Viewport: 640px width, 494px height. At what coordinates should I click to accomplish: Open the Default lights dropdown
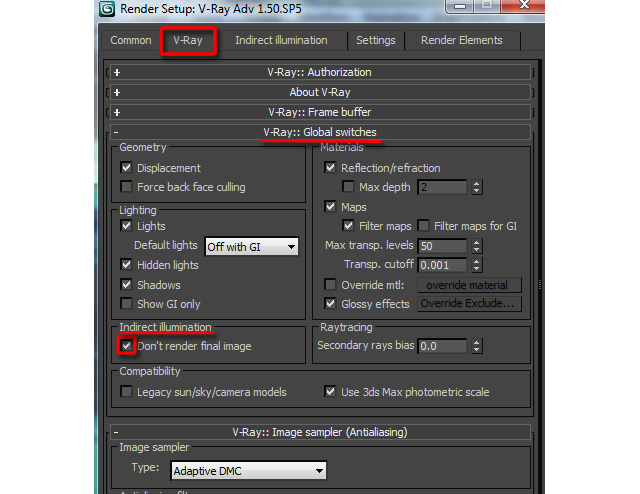[x=251, y=247]
